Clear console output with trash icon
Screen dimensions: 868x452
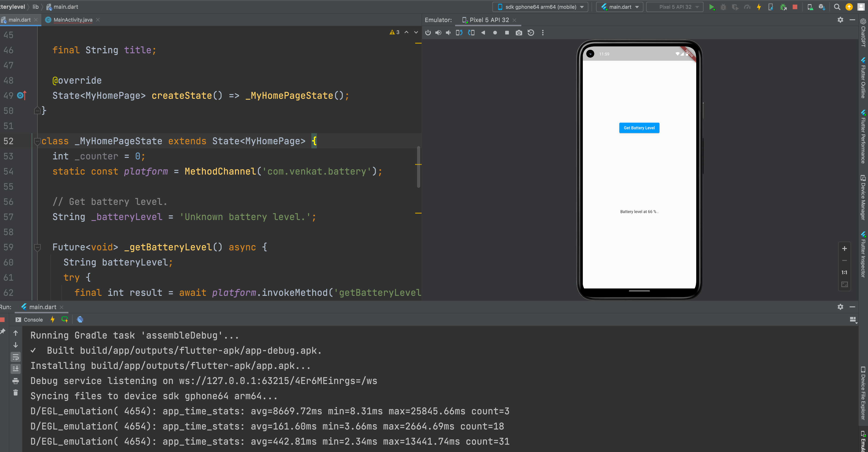click(x=16, y=393)
